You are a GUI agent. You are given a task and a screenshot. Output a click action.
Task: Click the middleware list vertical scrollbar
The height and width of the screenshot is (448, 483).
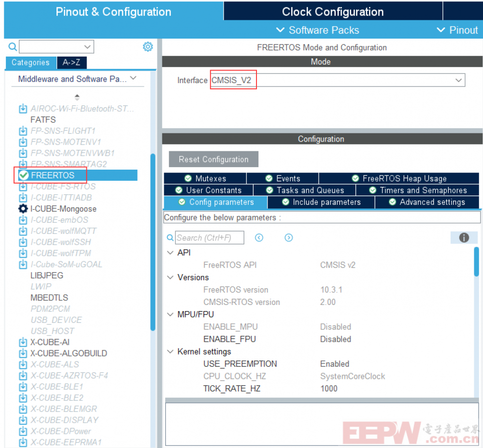[x=153, y=242]
